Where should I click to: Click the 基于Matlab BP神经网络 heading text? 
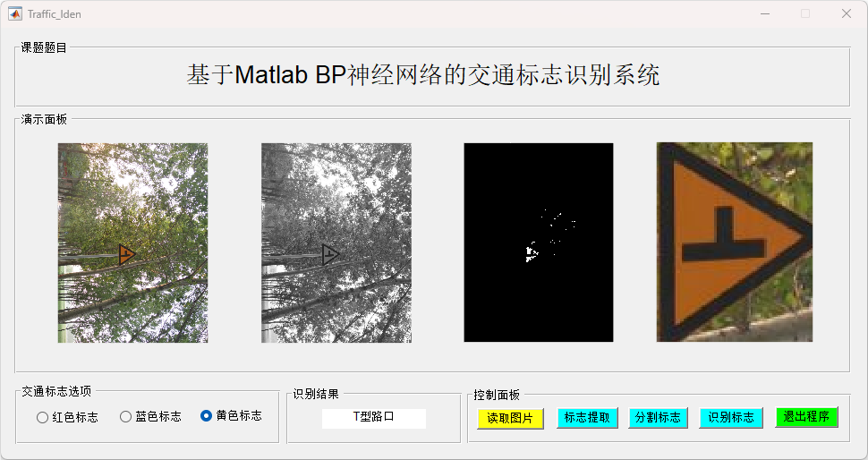click(x=422, y=75)
